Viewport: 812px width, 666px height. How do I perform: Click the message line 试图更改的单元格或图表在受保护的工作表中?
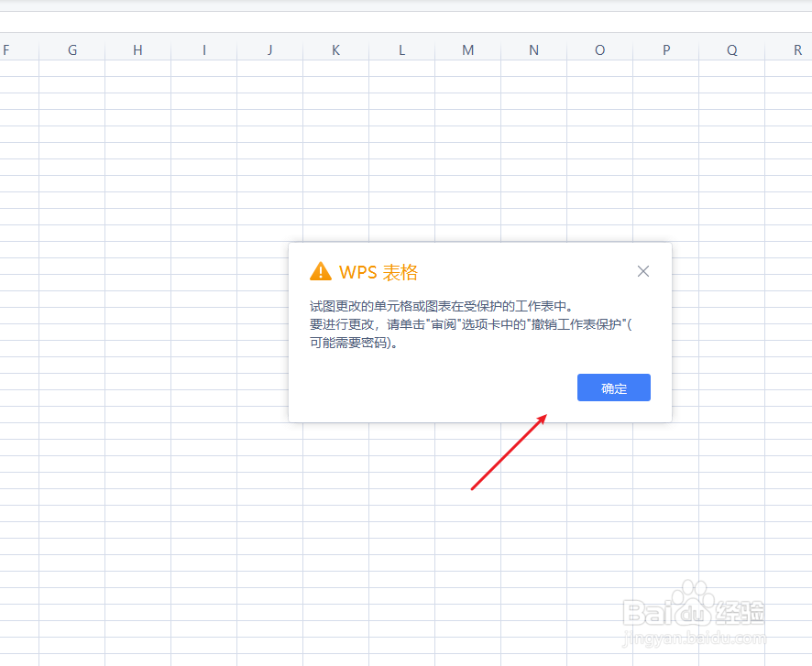click(x=441, y=306)
